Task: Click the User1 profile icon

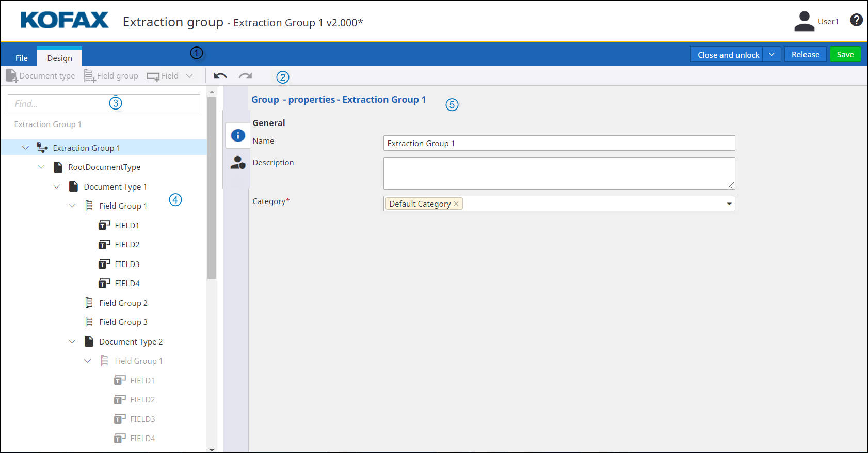Action: pos(804,21)
